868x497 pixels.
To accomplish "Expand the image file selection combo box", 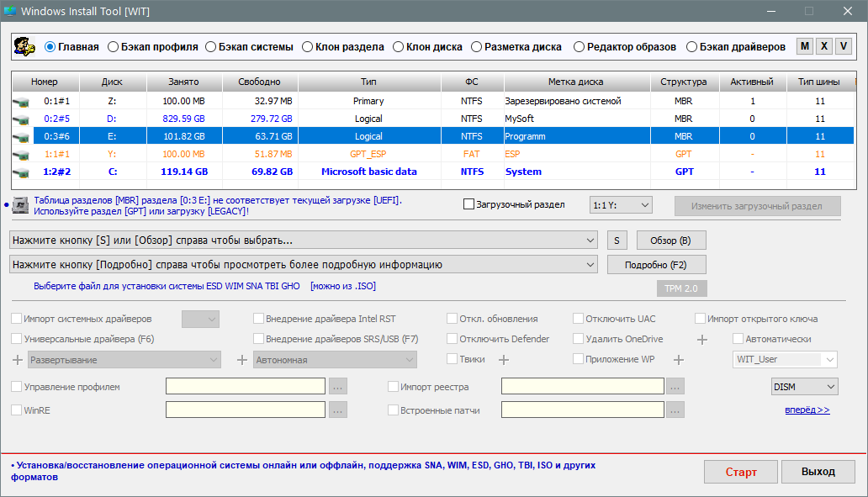I will click(304, 241).
